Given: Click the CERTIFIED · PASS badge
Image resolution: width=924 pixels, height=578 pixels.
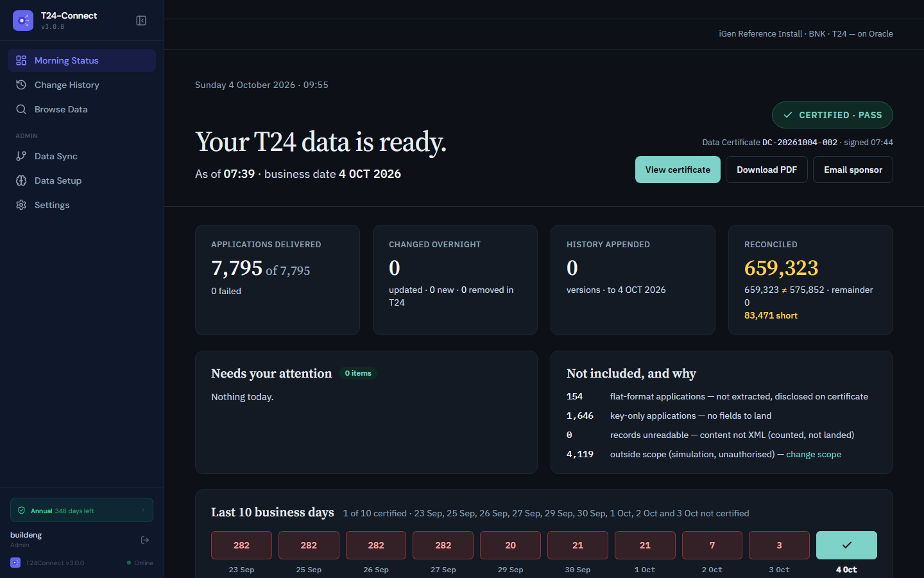Looking at the screenshot, I should (x=832, y=115).
